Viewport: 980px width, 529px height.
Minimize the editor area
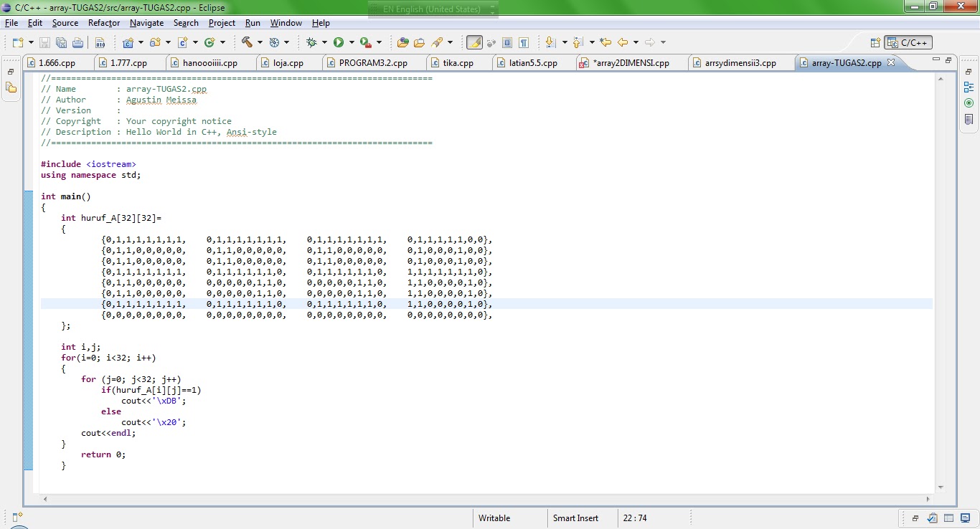(936, 60)
